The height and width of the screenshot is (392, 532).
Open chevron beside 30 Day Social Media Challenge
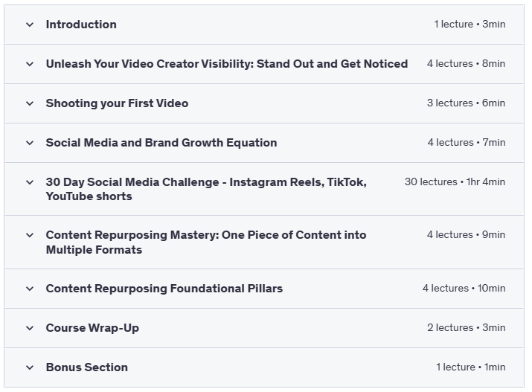30,182
